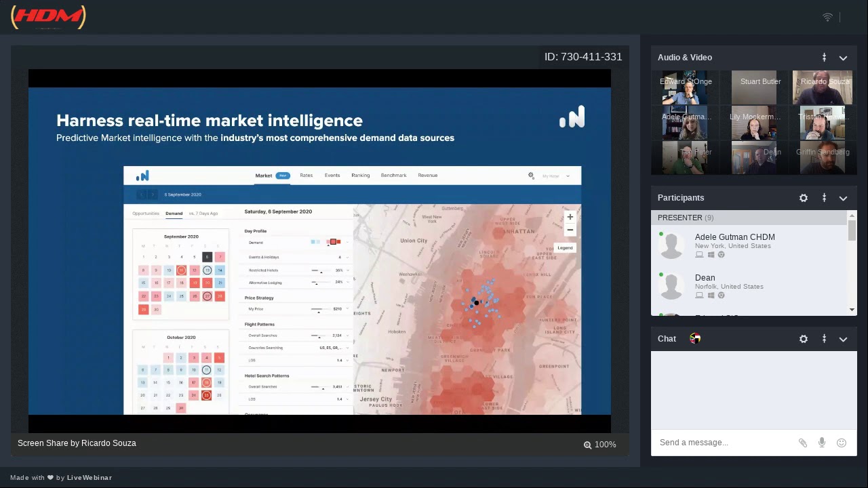Click the HDM logo

pyautogui.click(x=48, y=17)
